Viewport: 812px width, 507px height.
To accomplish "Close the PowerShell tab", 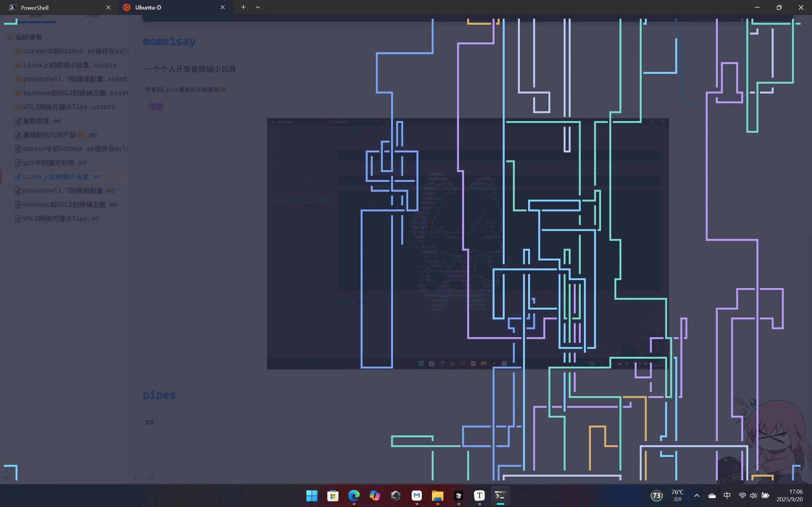I will coord(108,7).
